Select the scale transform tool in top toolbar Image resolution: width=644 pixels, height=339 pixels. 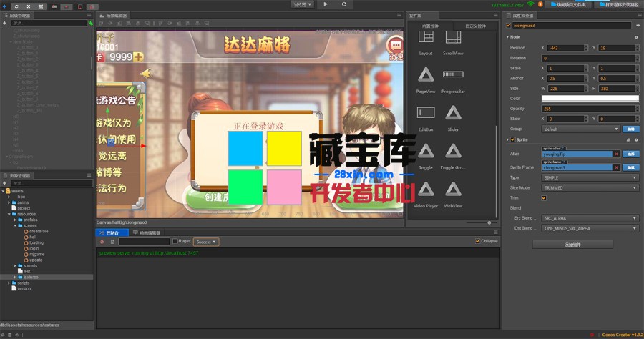[29, 6]
